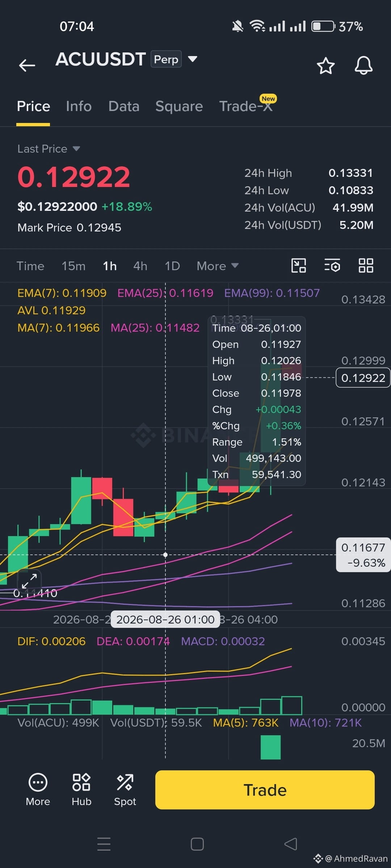Screen dimensions: 391x868
Task: Tap the MA(5): 763K volume label
Action: [246, 723]
